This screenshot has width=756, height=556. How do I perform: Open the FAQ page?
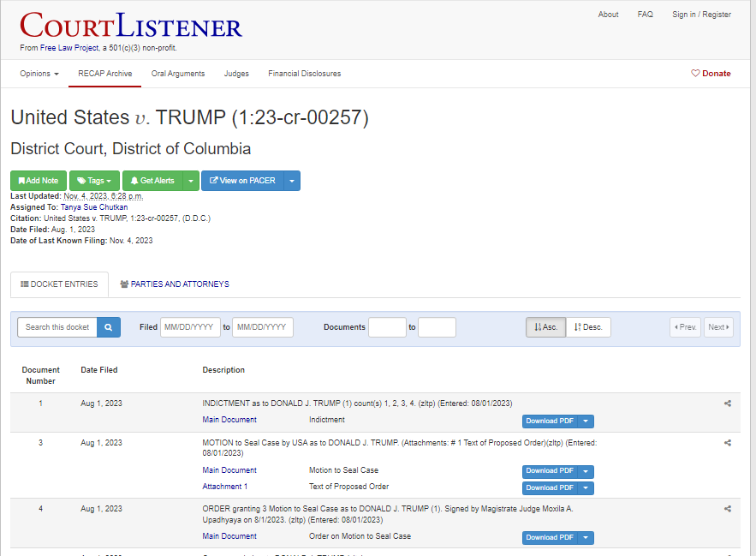645,15
